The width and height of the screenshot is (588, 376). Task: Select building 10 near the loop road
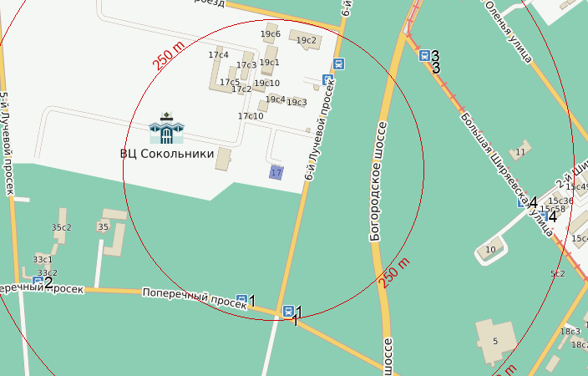pyautogui.click(x=490, y=249)
